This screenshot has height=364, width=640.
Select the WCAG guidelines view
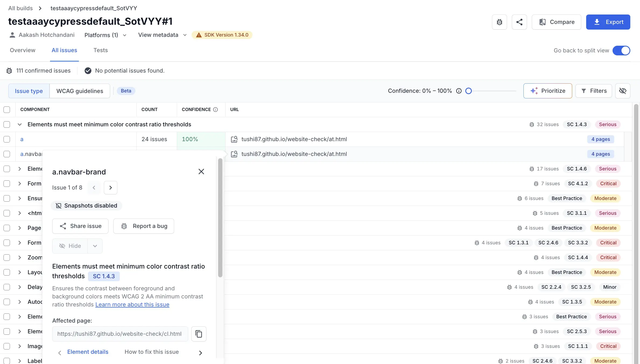(80, 91)
